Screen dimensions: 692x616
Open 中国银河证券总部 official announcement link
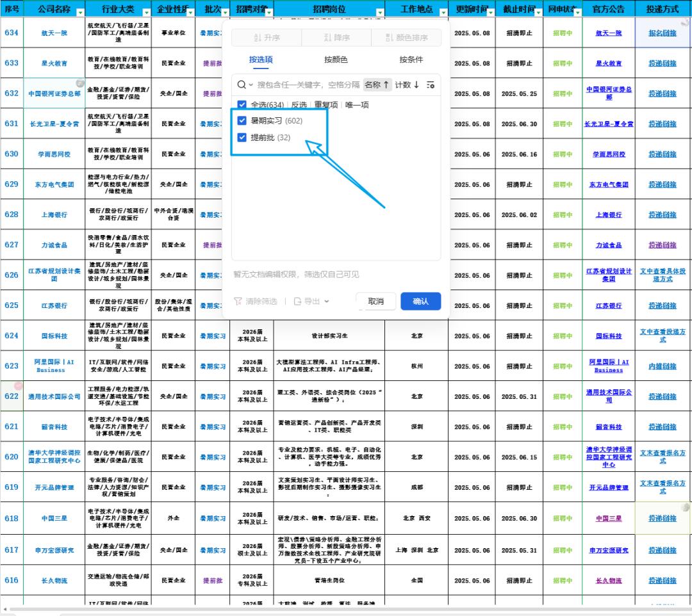(609, 93)
